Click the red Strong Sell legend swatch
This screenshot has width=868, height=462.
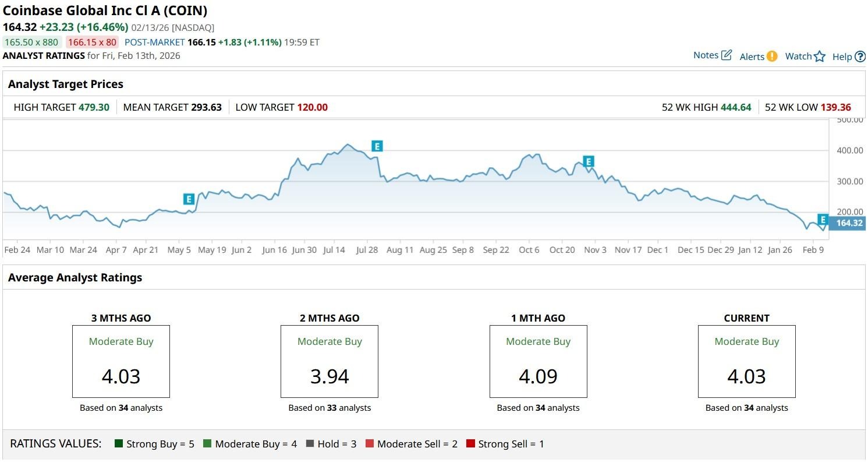(x=470, y=444)
